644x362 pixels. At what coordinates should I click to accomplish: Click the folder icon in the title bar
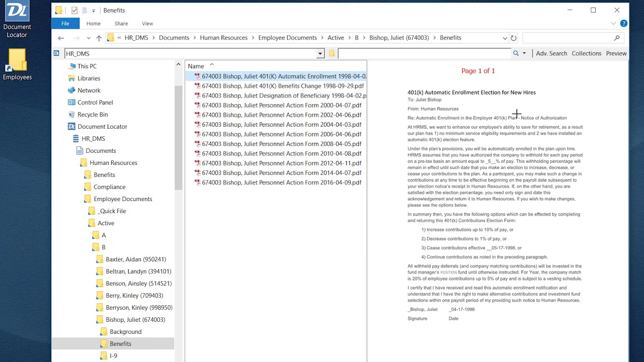tap(59, 10)
